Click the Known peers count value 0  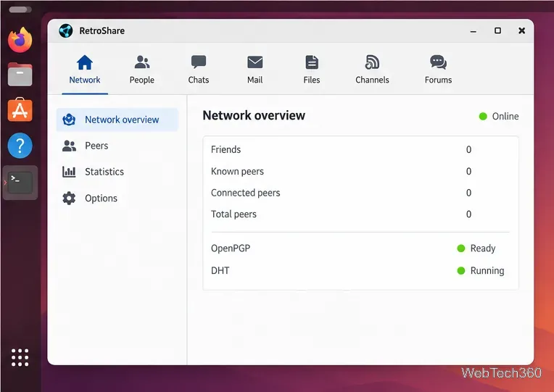[x=468, y=172]
